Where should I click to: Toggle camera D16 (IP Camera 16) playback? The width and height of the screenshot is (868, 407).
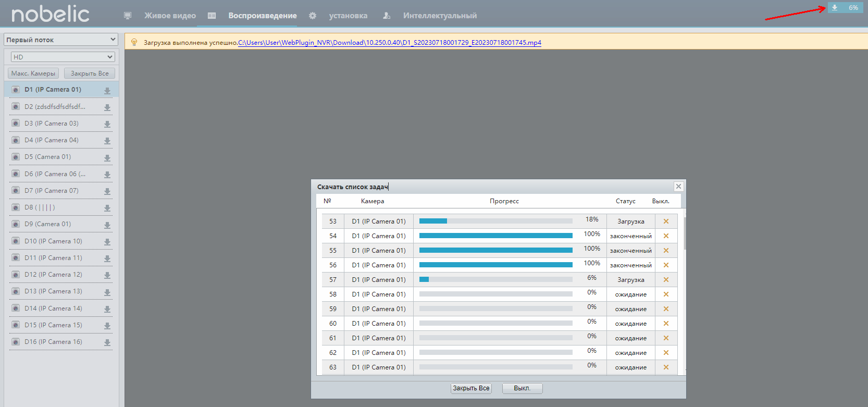16,342
